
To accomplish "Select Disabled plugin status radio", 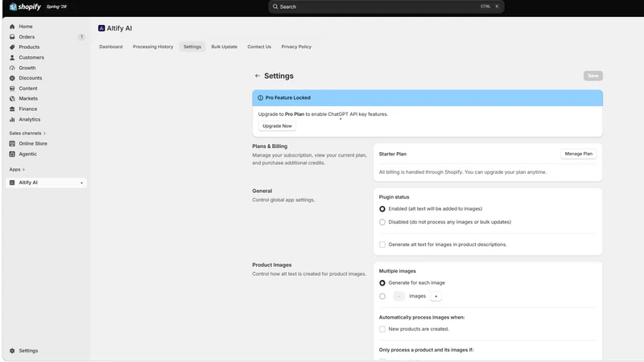I will click(x=382, y=222).
